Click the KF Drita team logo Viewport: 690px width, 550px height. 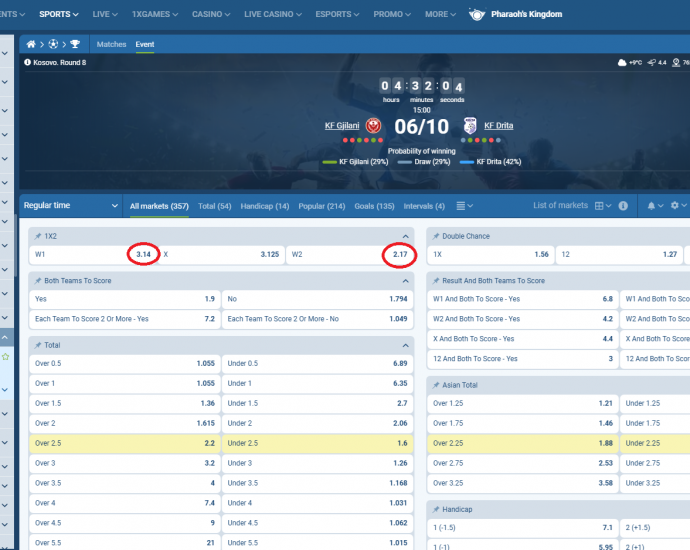click(x=469, y=126)
